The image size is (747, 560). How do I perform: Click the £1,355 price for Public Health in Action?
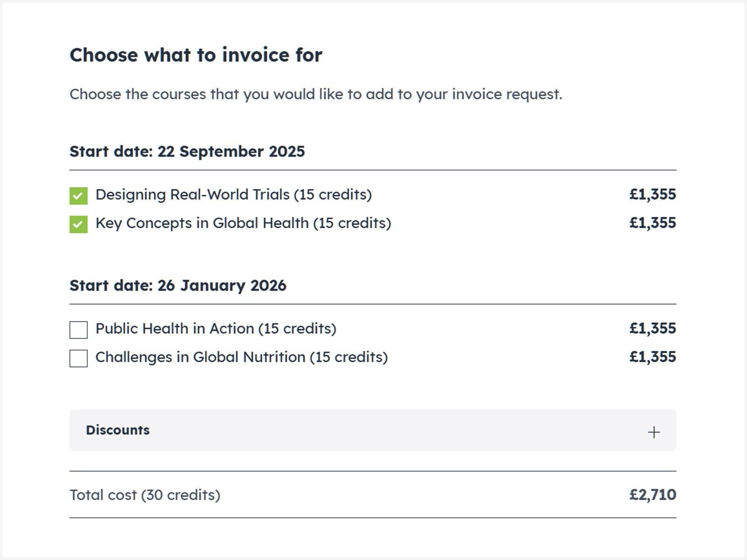tap(652, 328)
